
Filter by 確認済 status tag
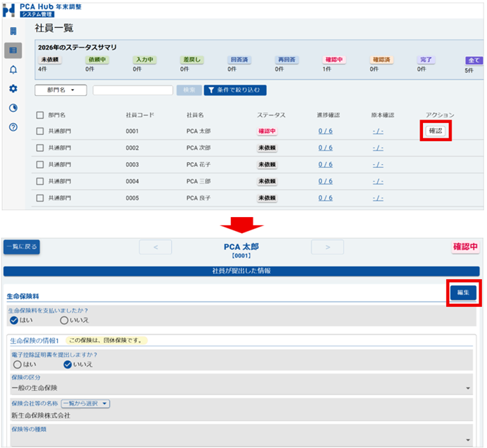pos(382,60)
